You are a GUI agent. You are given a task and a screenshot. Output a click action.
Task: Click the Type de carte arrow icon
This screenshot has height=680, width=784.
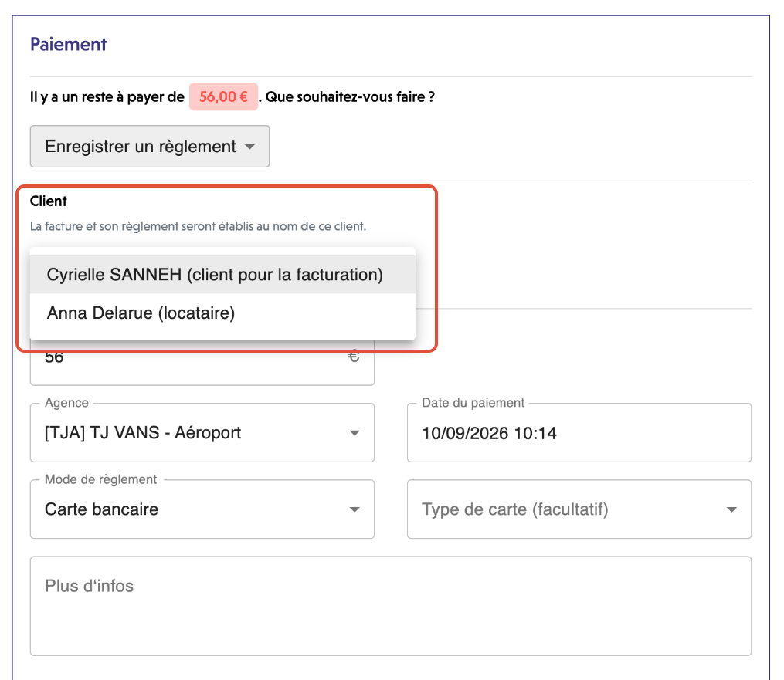pyautogui.click(x=731, y=509)
